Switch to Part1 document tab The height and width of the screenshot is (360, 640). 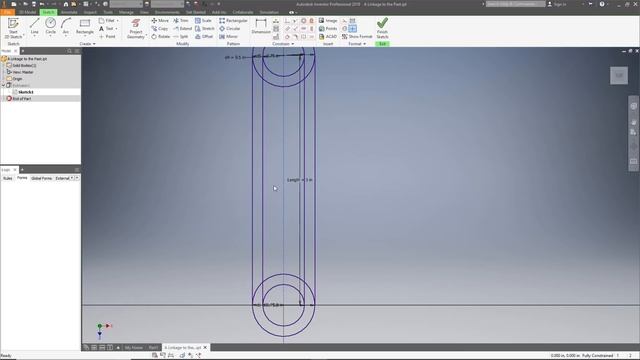point(153,347)
